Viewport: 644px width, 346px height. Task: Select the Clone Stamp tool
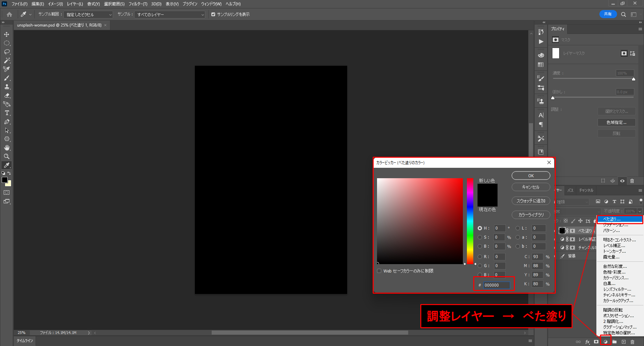pyautogui.click(x=7, y=87)
